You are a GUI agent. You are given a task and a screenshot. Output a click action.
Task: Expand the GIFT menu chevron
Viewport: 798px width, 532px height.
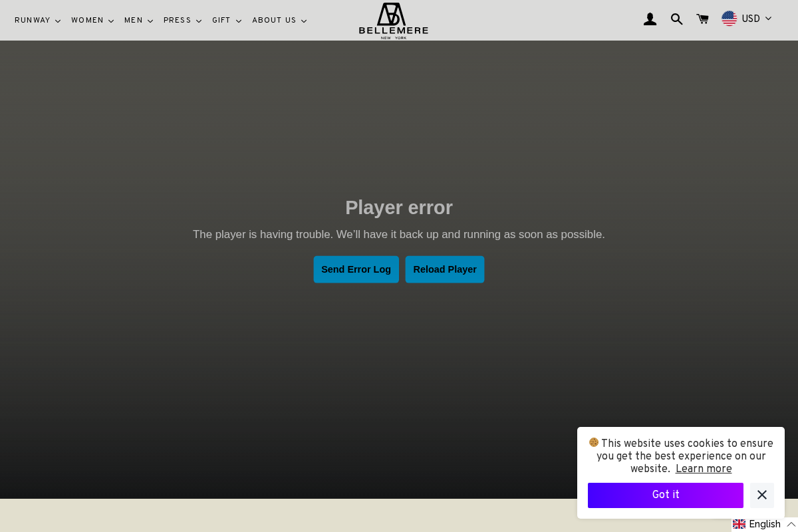(239, 21)
